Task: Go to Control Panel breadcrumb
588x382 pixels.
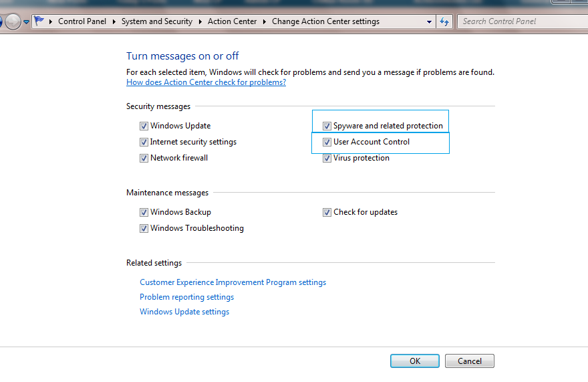Action: (82, 21)
